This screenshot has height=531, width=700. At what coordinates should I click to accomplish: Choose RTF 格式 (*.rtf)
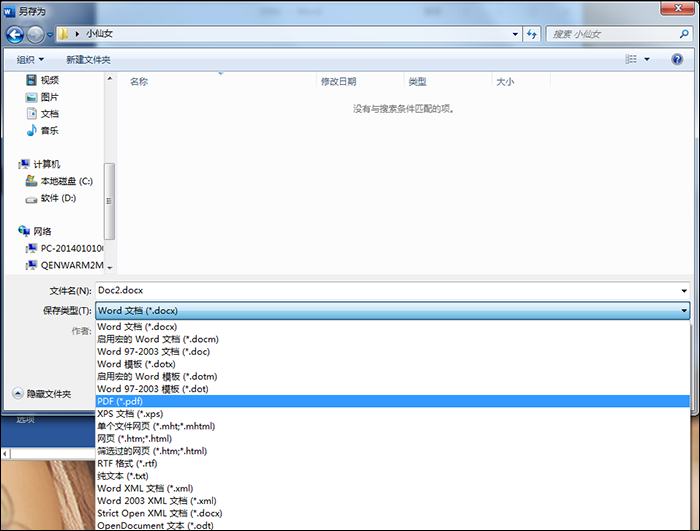click(392, 464)
